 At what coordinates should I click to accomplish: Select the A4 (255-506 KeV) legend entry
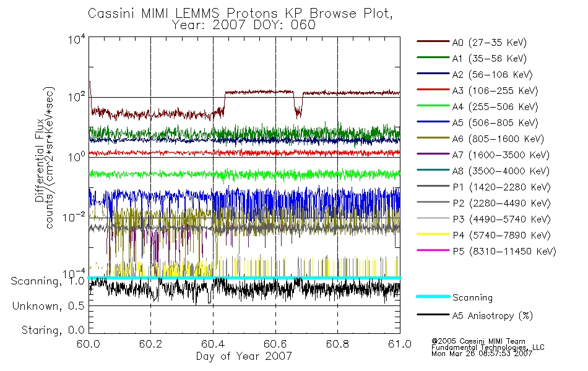point(477,107)
